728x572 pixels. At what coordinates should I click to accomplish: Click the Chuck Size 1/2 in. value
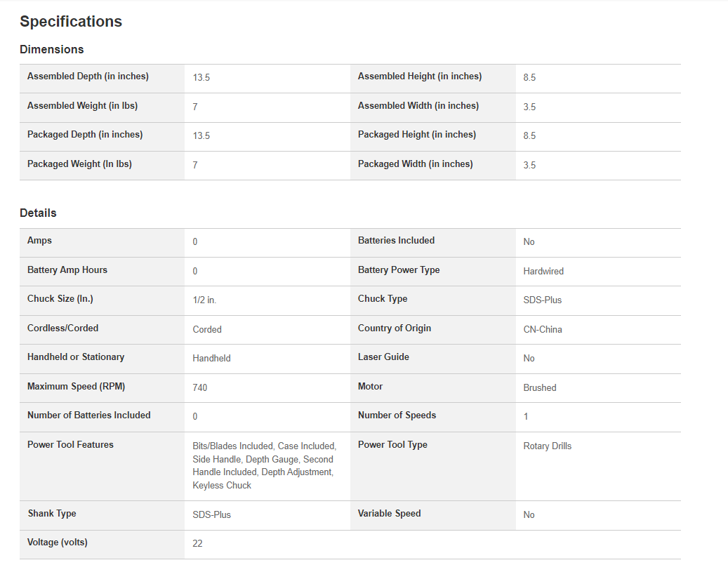pos(204,300)
